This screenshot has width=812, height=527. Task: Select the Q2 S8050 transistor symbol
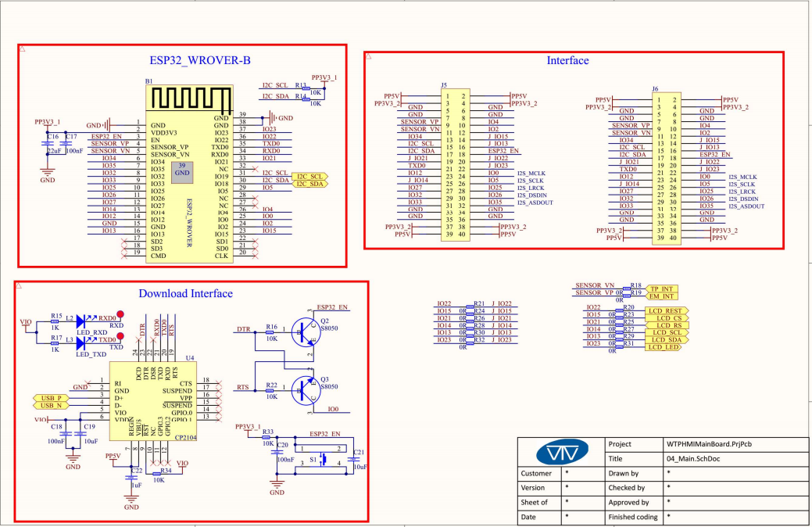tap(306, 332)
